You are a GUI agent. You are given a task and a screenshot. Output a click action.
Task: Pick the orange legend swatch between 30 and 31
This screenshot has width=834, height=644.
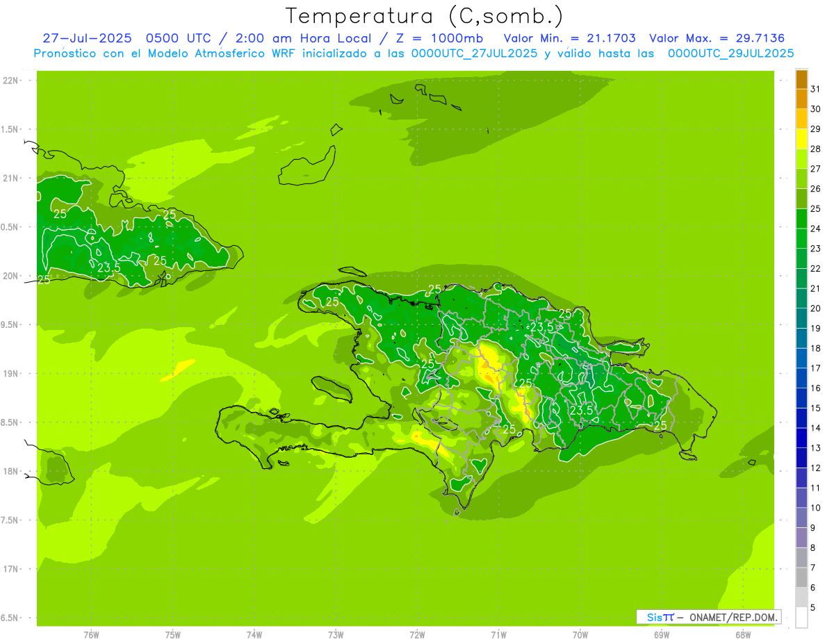point(801,99)
